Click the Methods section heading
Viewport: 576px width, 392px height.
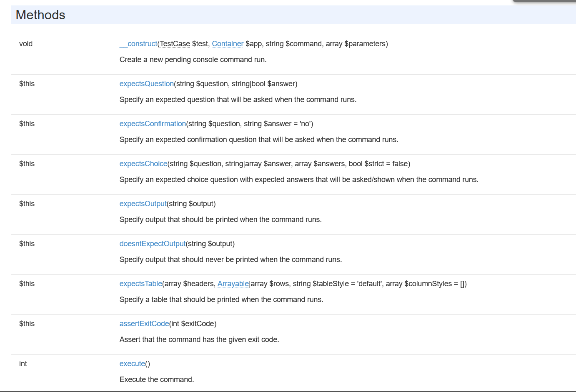coord(40,15)
